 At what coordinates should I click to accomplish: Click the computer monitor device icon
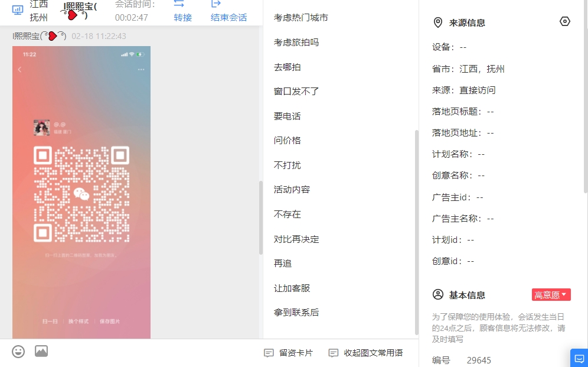click(18, 10)
